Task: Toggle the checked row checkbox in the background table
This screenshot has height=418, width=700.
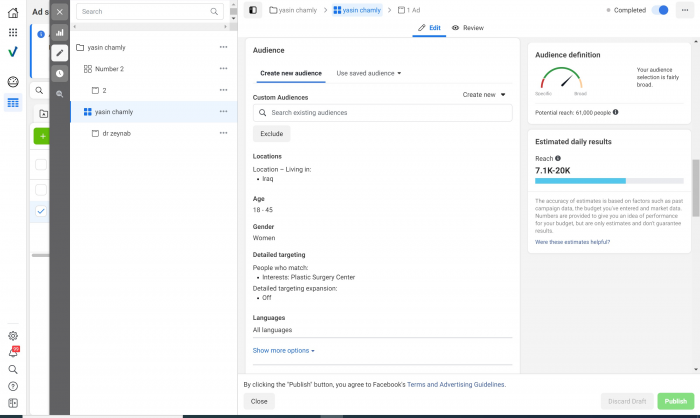Action: point(40,211)
